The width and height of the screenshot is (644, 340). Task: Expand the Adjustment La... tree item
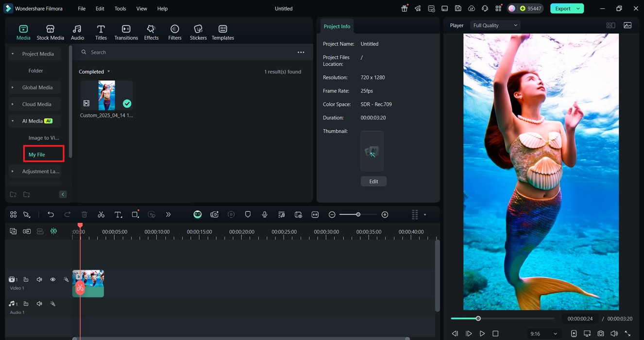pyautogui.click(x=13, y=171)
